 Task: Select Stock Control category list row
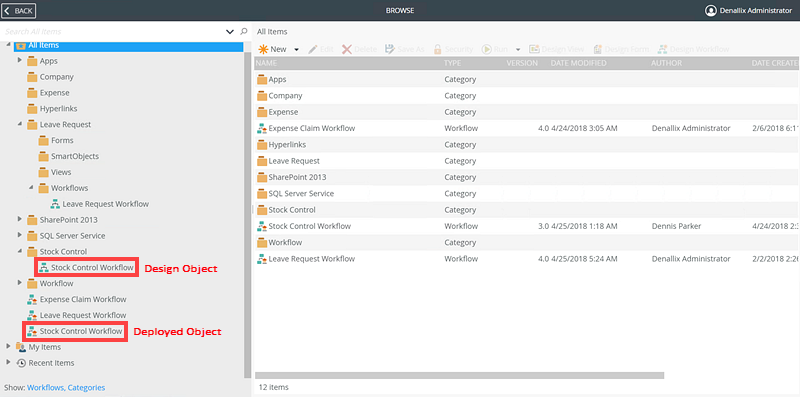pyautogui.click(x=527, y=210)
